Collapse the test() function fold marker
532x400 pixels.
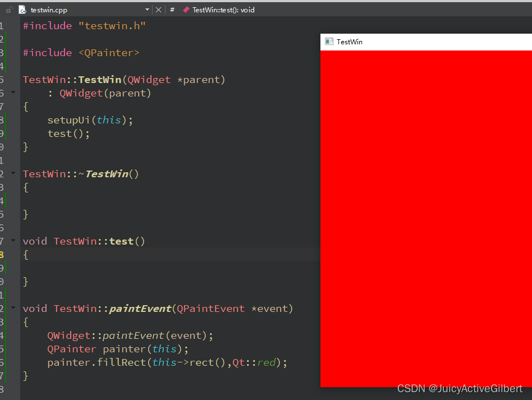click(13, 240)
